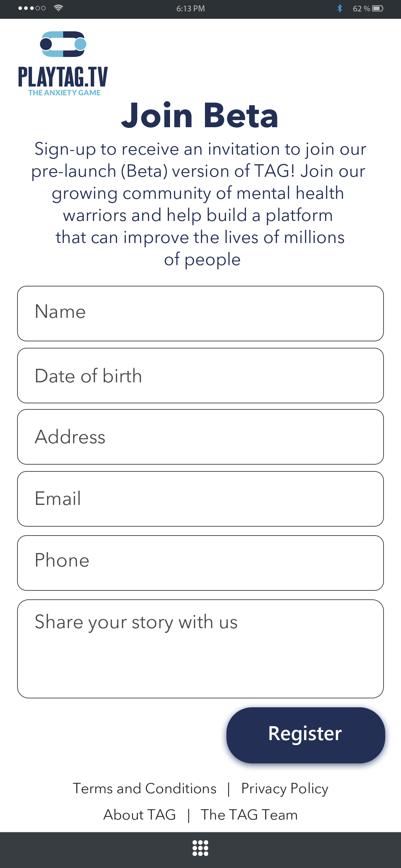The image size is (401, 868).
Task: Tap the Bluetooth status icon
Action: pyautogui.click(x=340, y=8)
